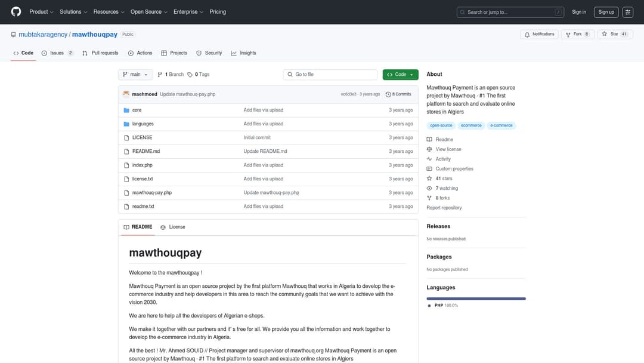Switch to the Security tab
Viewport: 644px width, 363px height.
[x=209, y=53]
